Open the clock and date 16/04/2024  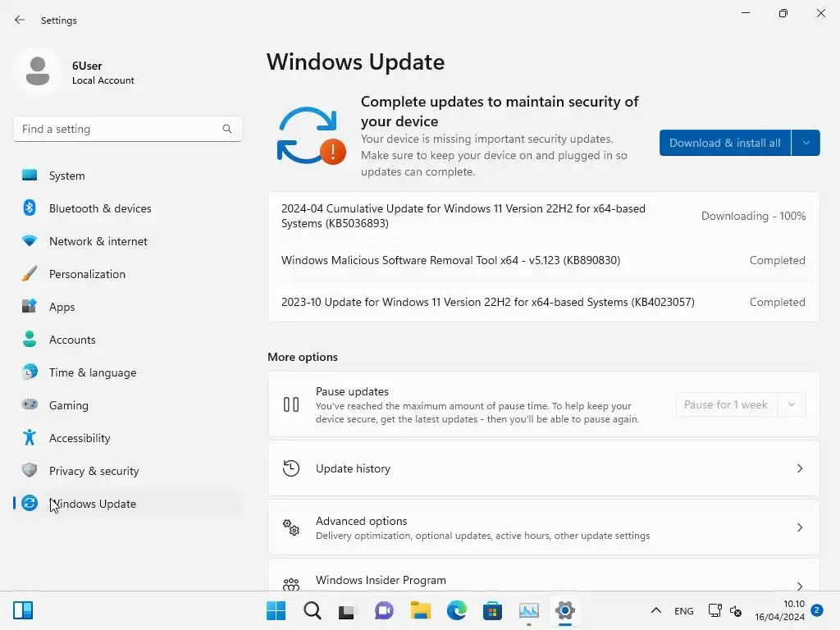point(779,610)
